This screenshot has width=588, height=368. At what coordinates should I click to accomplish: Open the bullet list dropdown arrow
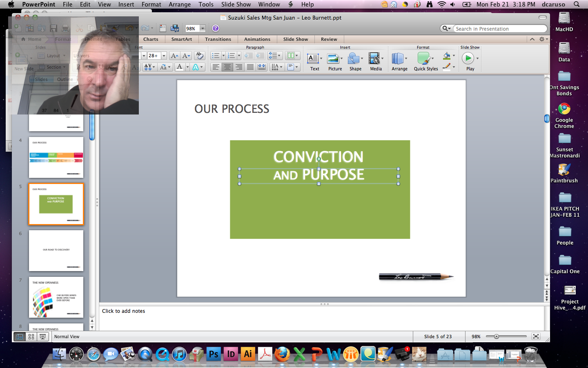(223, 56)
